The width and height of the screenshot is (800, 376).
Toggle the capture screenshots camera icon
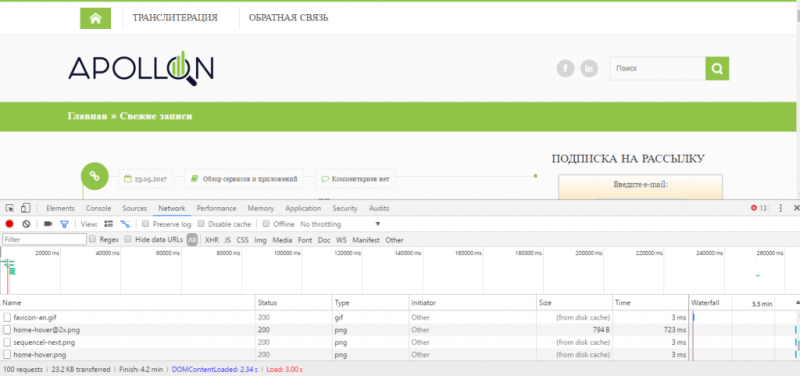pyautogui.click(x=48, y=224)
